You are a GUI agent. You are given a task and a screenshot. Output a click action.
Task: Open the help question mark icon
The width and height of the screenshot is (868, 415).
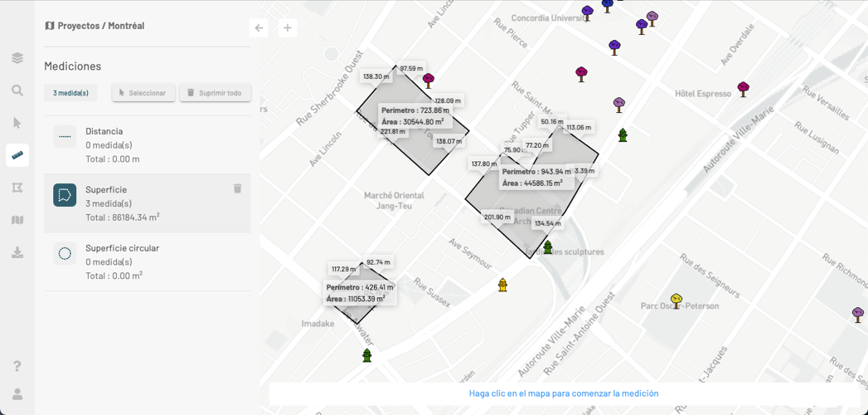(x=17, y=366)
